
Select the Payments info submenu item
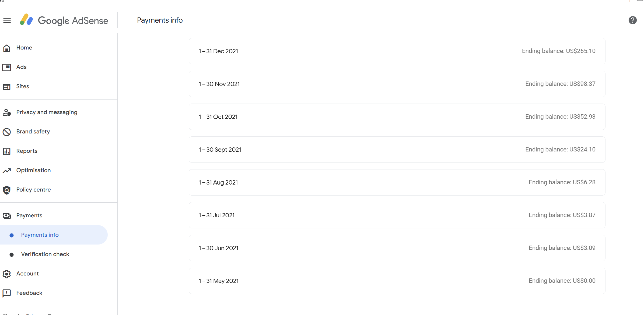tap(40, 235)
